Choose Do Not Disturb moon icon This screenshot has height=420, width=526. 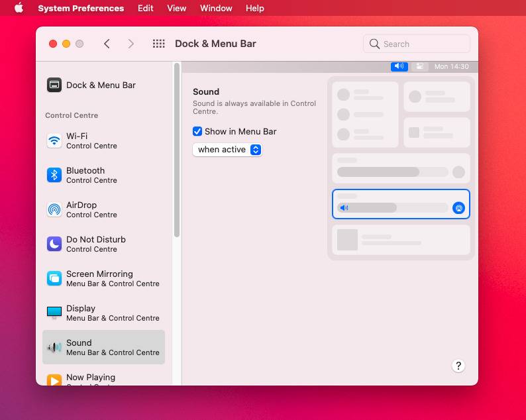pyautogui.click(x=54, y=244)
